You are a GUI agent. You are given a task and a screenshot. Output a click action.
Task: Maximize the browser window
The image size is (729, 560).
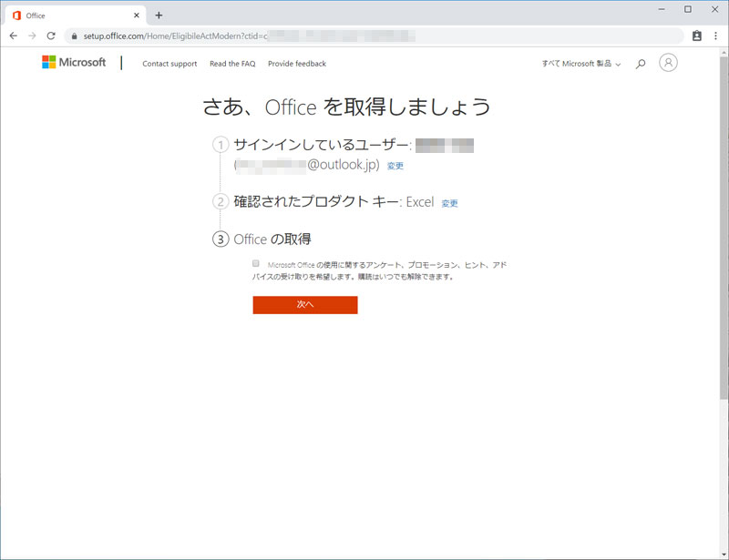click(x=688, y=9)
